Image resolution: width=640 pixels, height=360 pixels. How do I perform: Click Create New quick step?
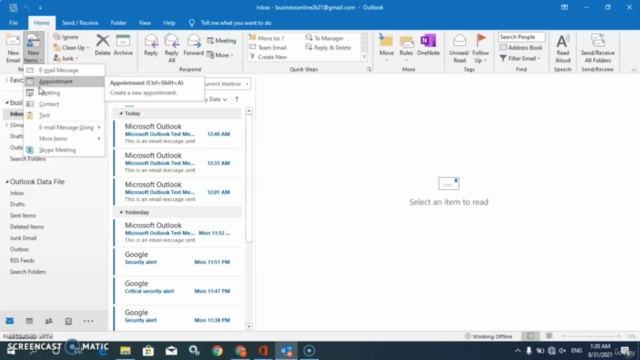pyautogui.click(x=268, y=57)
